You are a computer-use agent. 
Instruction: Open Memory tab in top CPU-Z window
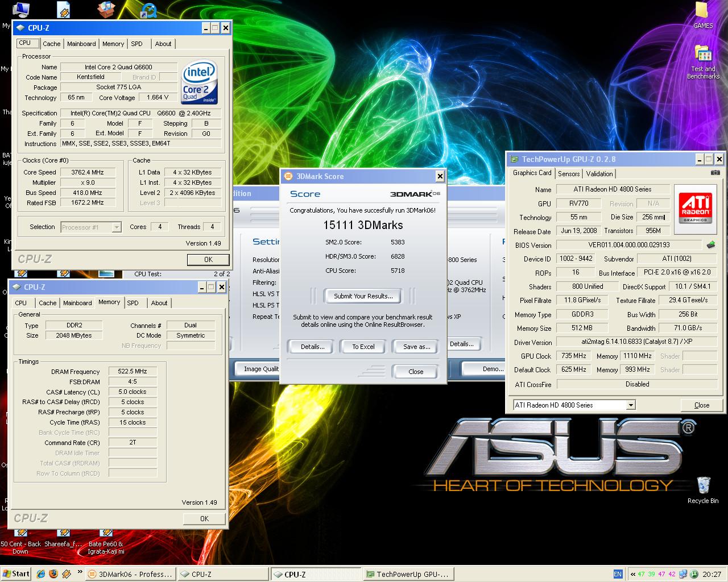click(x=113, y=44)
